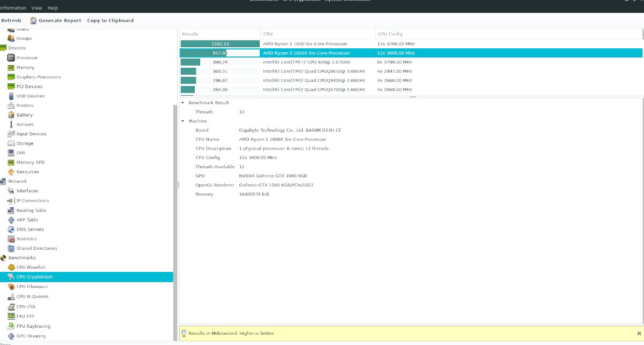Open the Resources icon

(x=11, y=172)
